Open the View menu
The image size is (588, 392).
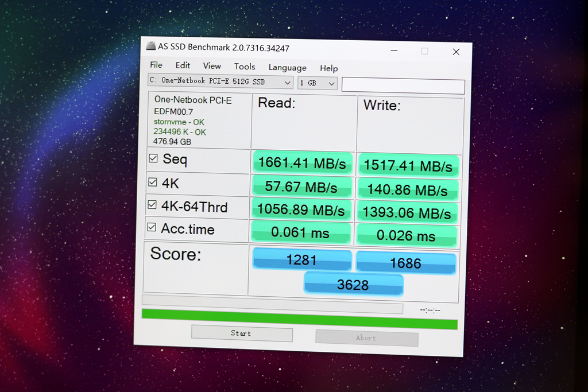tap(212, 66)
